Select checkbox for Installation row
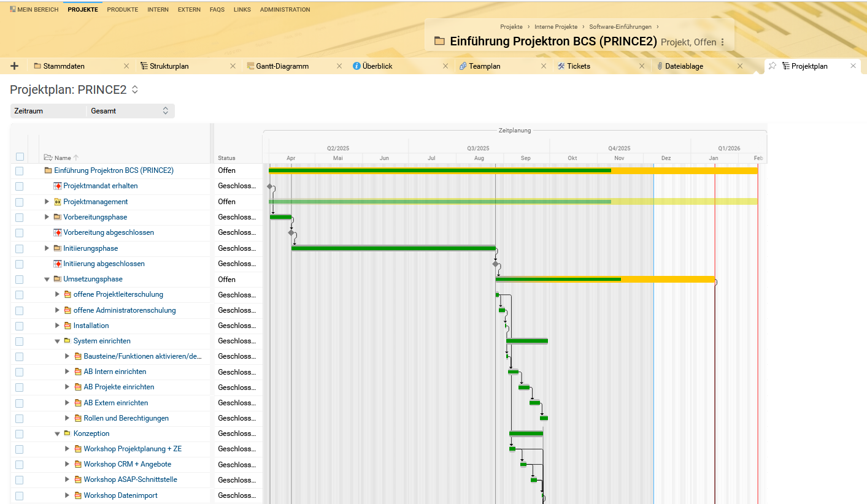The image size is (867, 504). 20,326
